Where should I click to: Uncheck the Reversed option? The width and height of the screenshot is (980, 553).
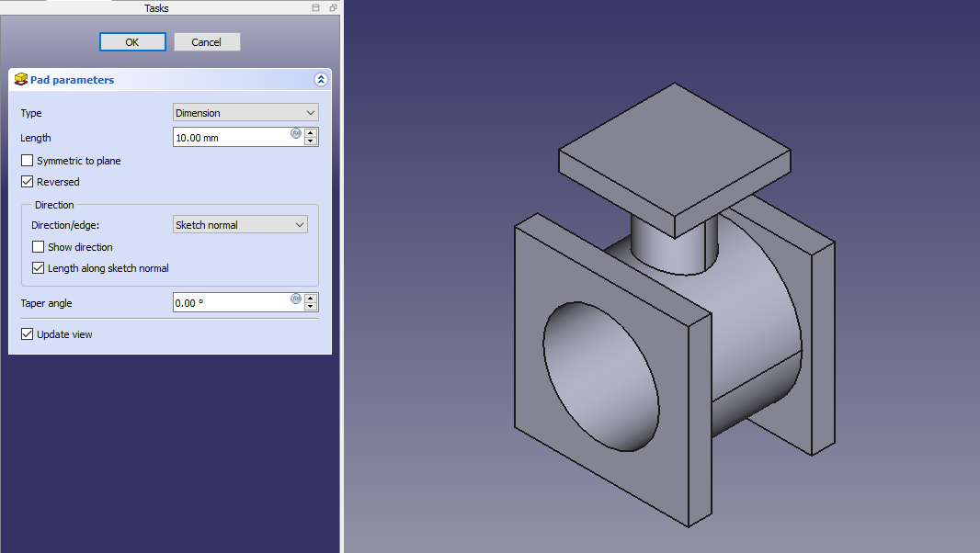[x=28, y=182]
